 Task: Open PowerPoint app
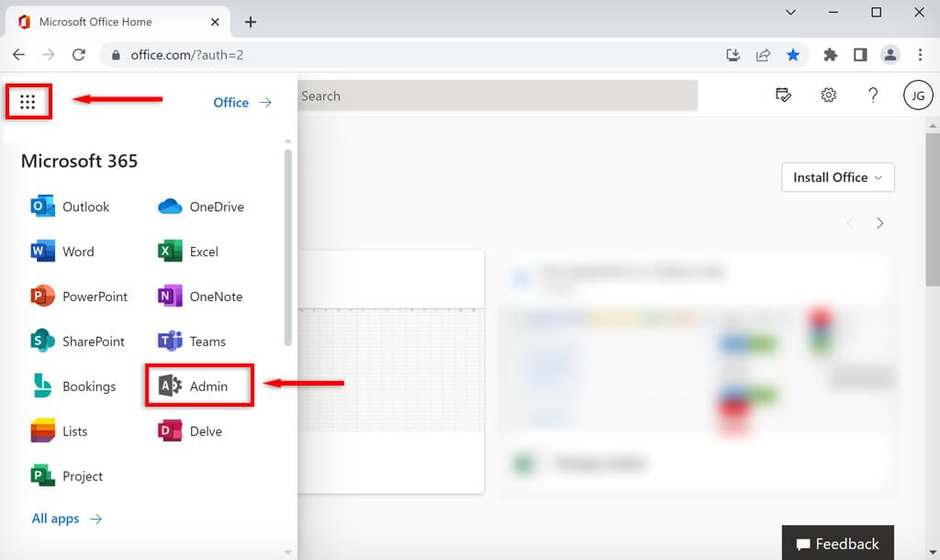[79, 297]
